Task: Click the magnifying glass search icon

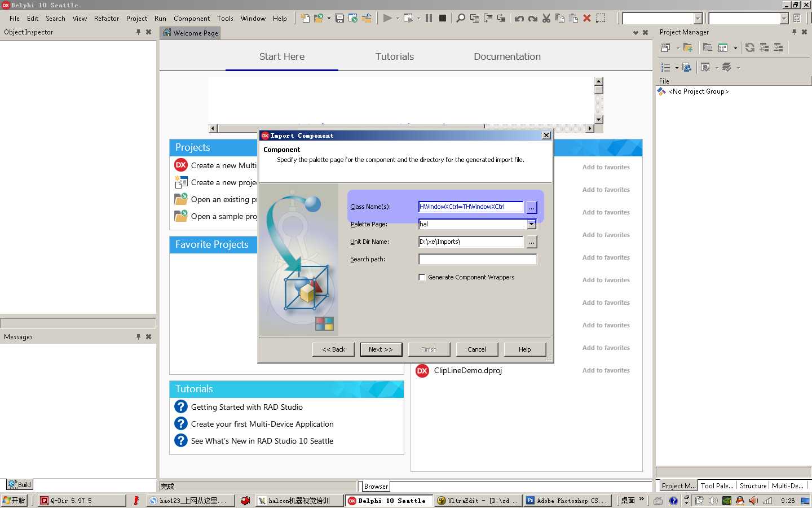Action: (461, 18)
